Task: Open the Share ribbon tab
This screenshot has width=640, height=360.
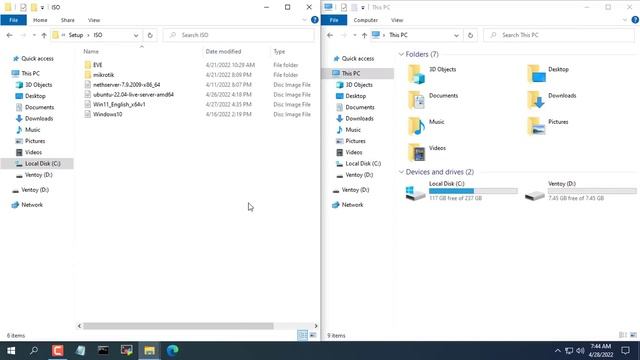Action: pos(67,20)
